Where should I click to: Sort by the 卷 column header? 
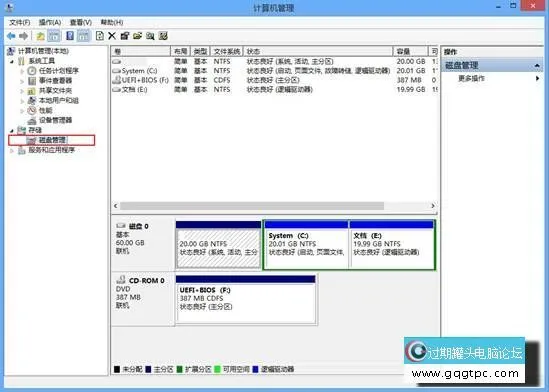(x=141, y=51)
